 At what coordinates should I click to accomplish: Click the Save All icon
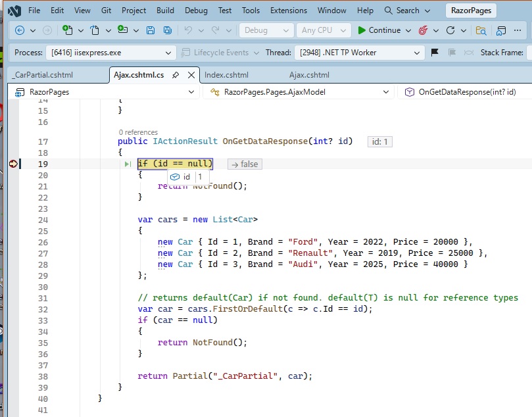click(168, 30)
